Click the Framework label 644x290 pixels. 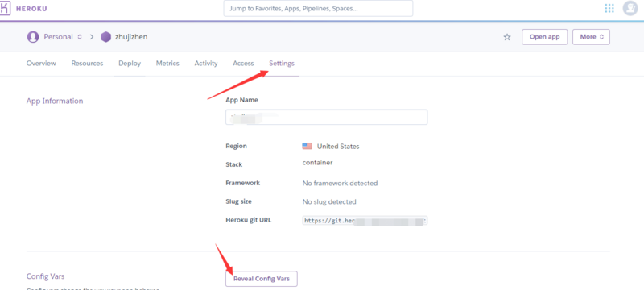tap(243, 183)
